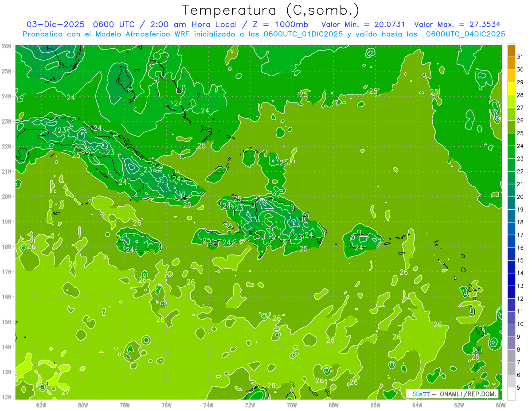
Task: Click the 15N latitude axis label
Action: coord(7,321)
